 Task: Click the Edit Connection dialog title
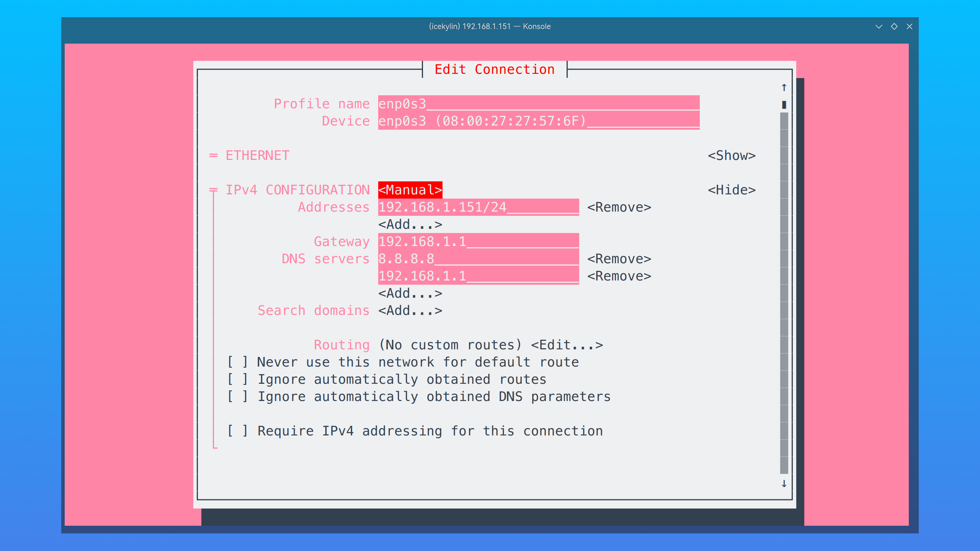point(495,69)
